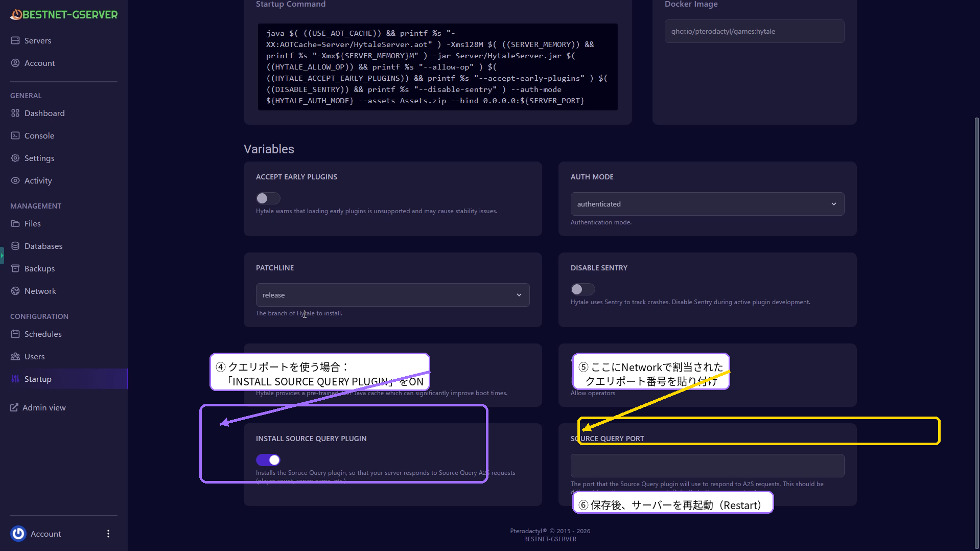Open account options three-dot menu
The image size is (980, 551).
pos(108,534)
